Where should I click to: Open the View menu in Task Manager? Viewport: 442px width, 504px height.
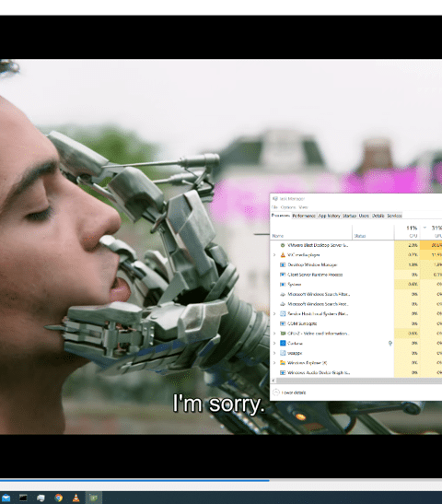point(303,207)
